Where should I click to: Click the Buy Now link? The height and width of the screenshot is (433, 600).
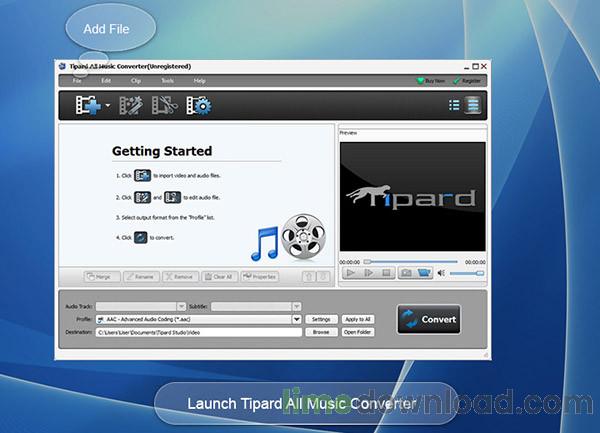coord(432,80)
